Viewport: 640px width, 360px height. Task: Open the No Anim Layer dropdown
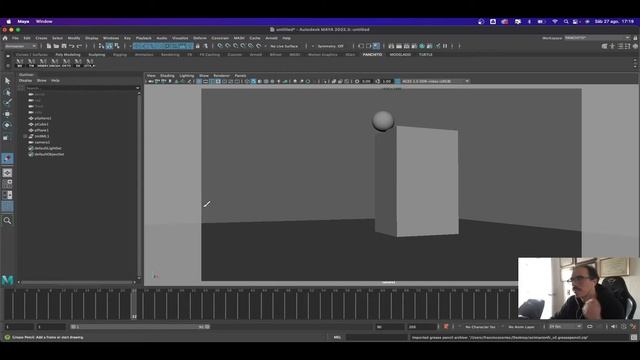(x=522, y=327)
